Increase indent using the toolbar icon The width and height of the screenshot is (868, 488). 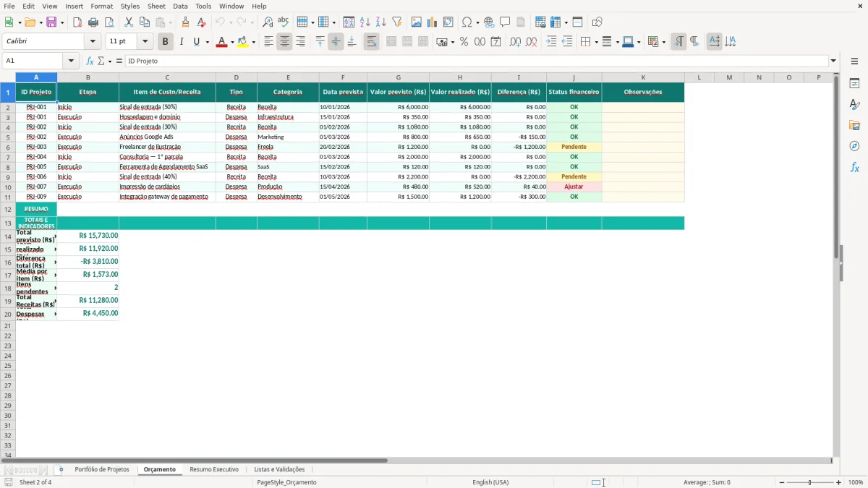pyautogui.click(x=551, y=42)
